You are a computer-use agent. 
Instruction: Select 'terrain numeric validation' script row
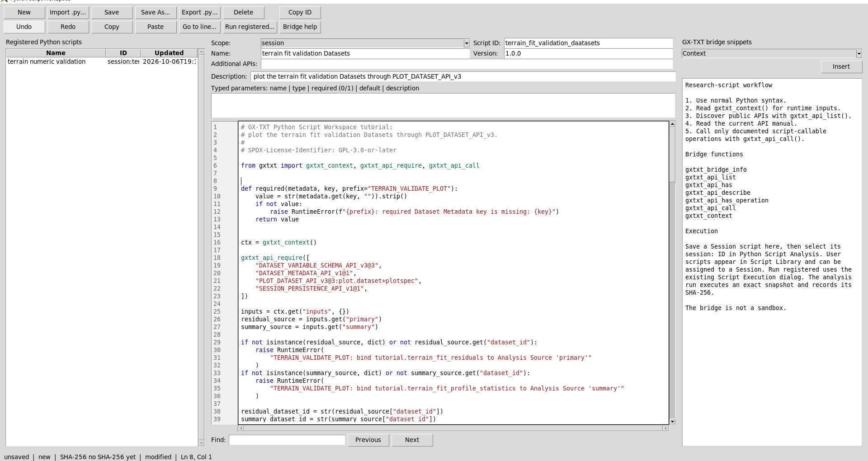click(101, 62)
